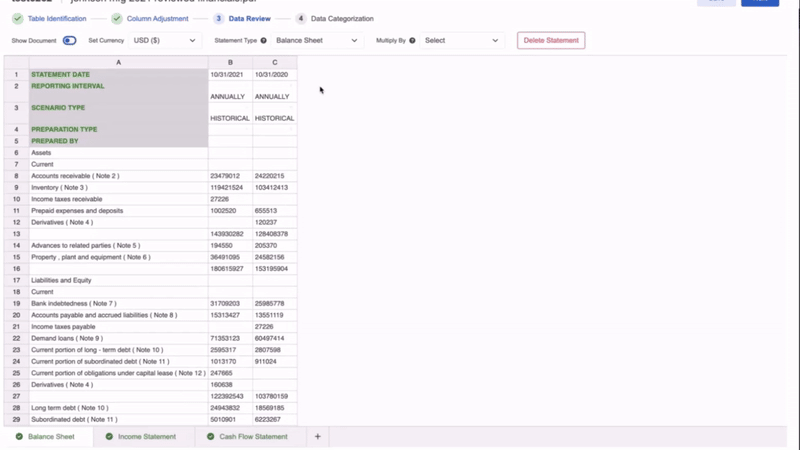The height and width of the screenshot is (450, 800).
Task: Add a new sheet with the plus icon
Action: (x=318, y=437)
